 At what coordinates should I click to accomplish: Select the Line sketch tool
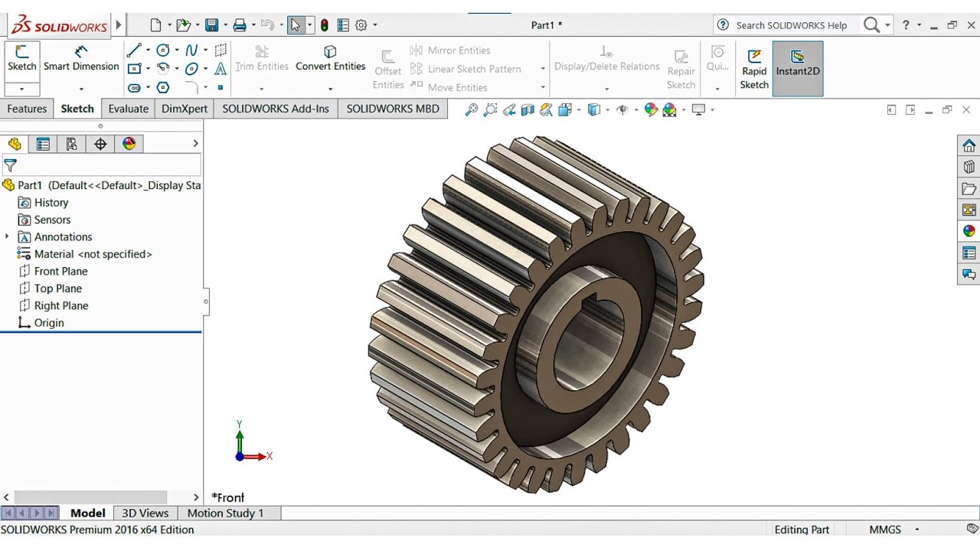coord(135,51)
